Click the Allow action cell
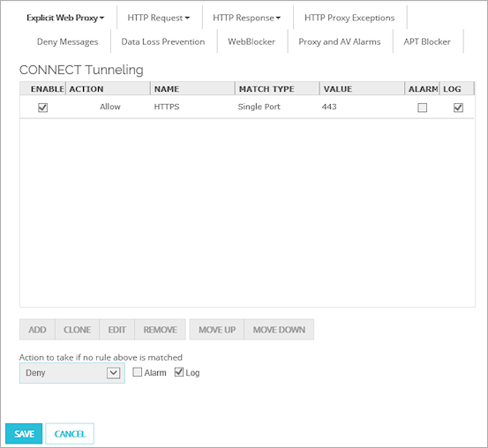Image resolution: width=488 pixels, height=448 pixels. coord(109,107)
